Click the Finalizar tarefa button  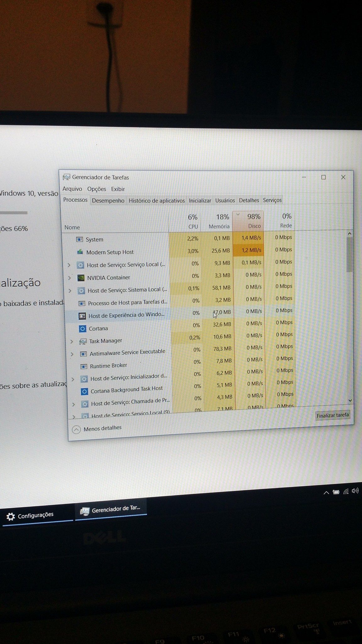(x=333, y=415)
